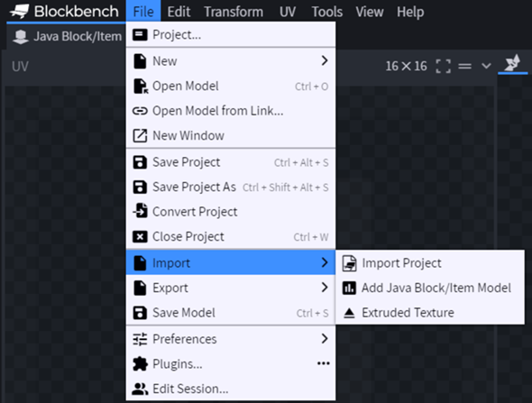532x403 pixels.
Task: Click the Extruded Texture eject icon
Action: pos(349,313)
